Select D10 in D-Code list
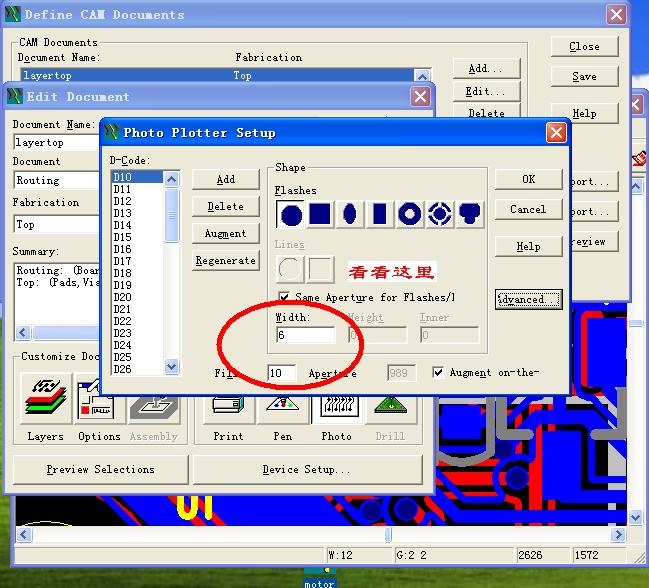Screen dimensions: 649x588 click(137, 177)
